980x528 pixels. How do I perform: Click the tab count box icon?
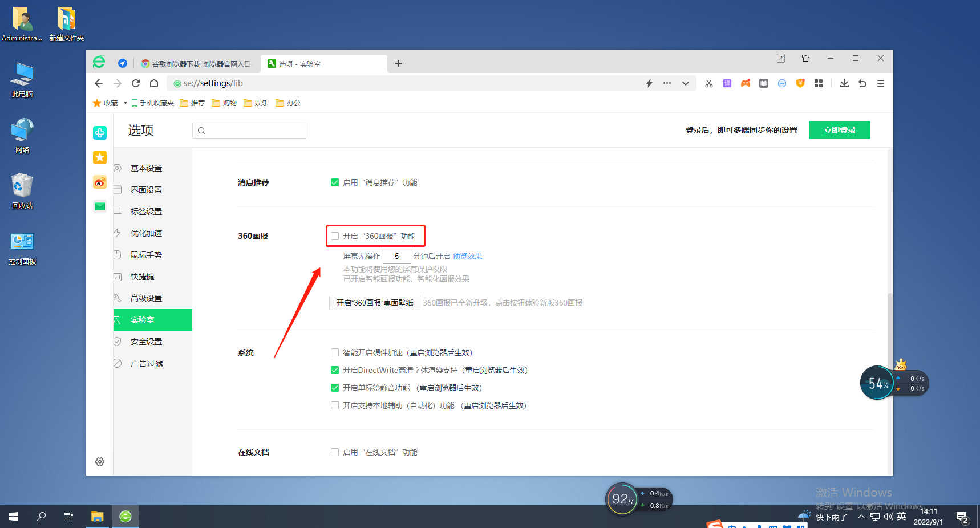[x=781, y=58]
